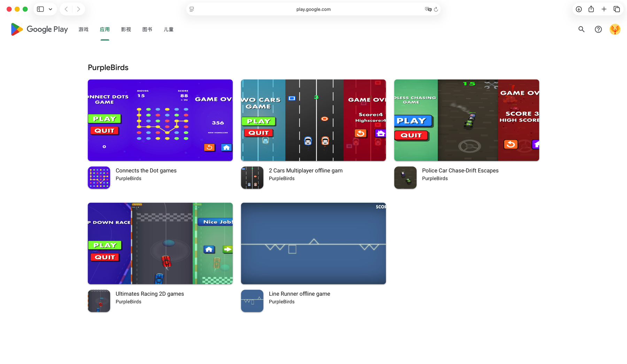Open Connects the Dot games app icon

pos(99,178)
